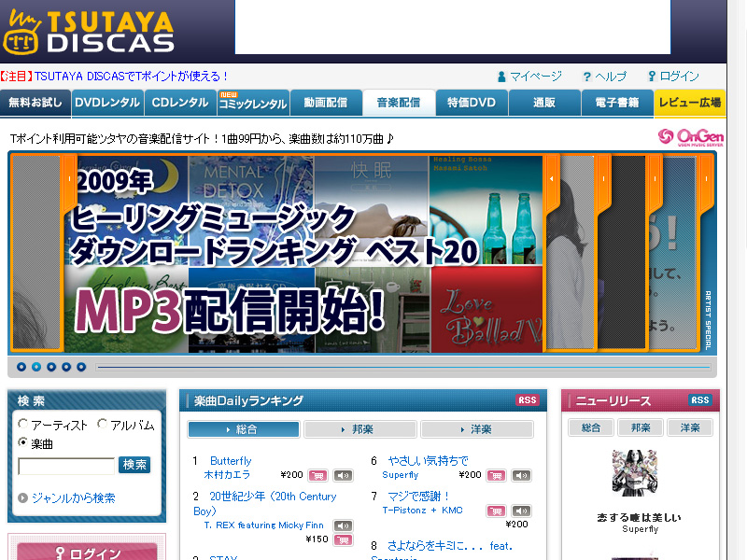Open the 電子書籍 tab
The width and height of the screenshot is (747, 560).
[x=617, y=103]
